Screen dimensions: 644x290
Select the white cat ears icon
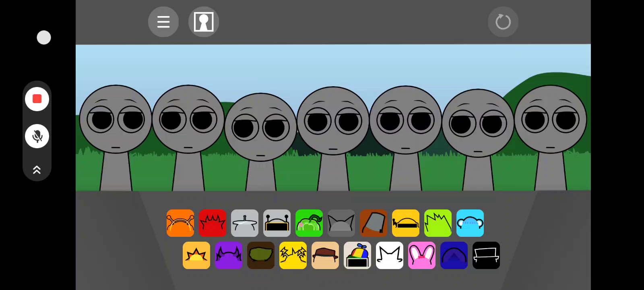pyautogui.click(x=390, y=255)
